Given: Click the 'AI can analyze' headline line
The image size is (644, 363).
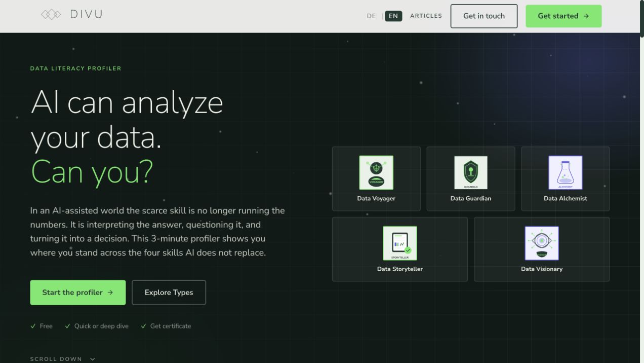Looking at the screenshot, I should (127, 102).
